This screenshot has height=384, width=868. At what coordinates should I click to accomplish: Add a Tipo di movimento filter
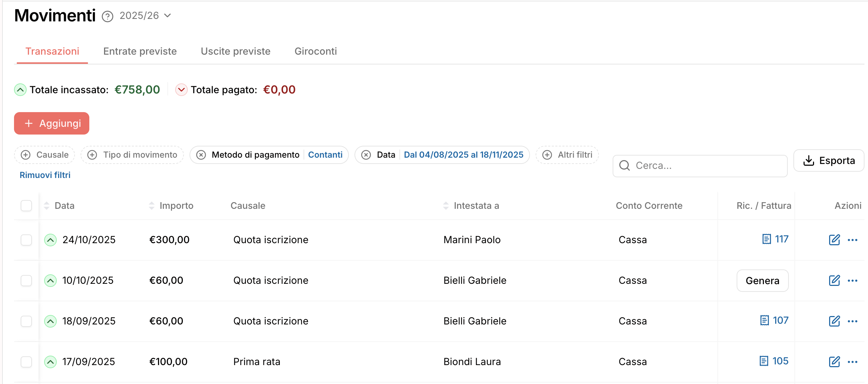(132, 155)
